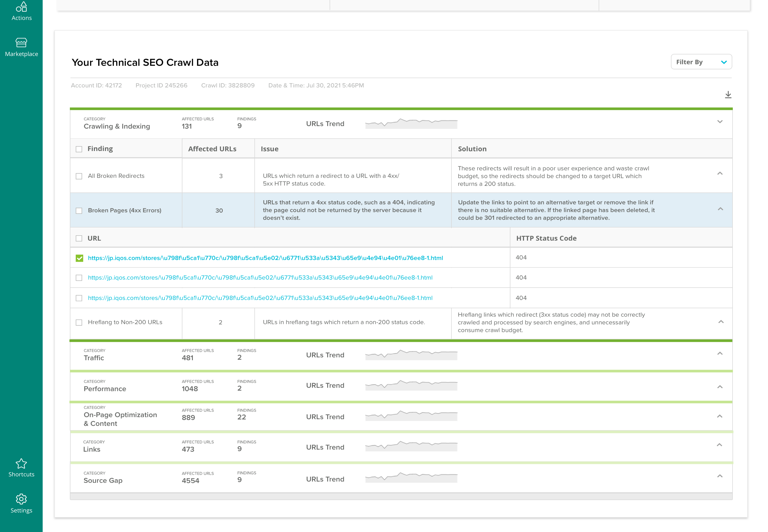The width and height of the screenshot is (768, 532).
Task: Open the Filter By dropdown
Action: (x=701, y=62)
